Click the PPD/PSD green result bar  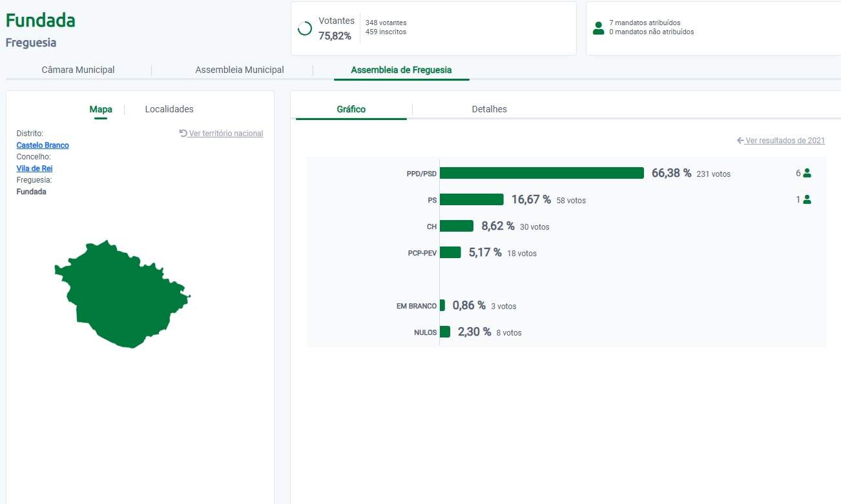(541, 173)
